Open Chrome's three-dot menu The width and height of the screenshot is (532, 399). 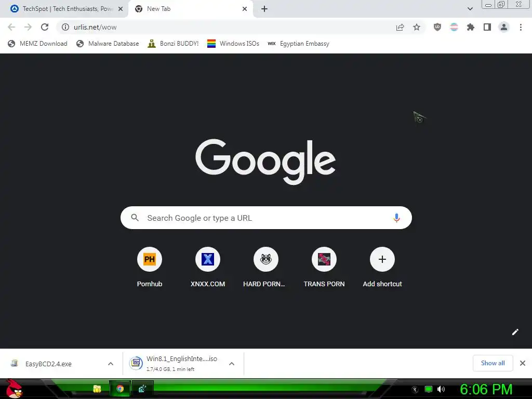pos(521,27)
